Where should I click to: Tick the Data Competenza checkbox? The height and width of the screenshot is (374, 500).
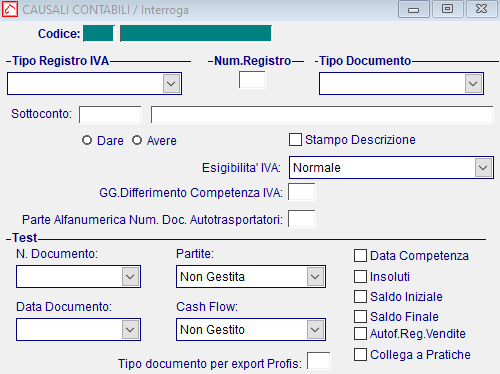pyautogui.click(x=360, y=256)
